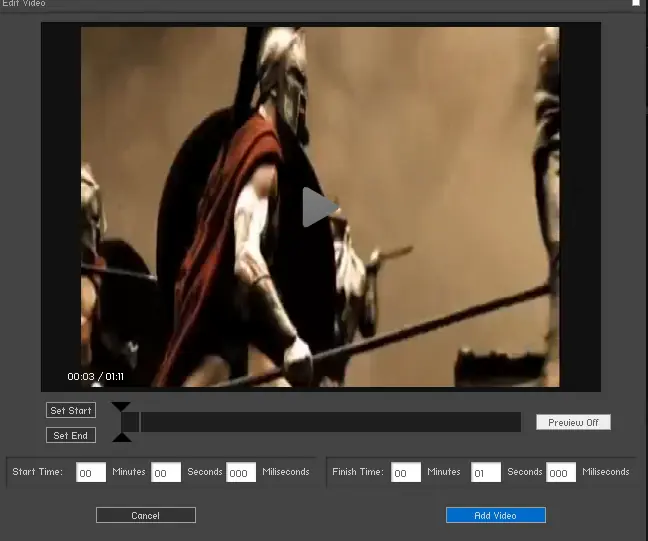Focus the Finish Time minutes field

click(406, 472)
